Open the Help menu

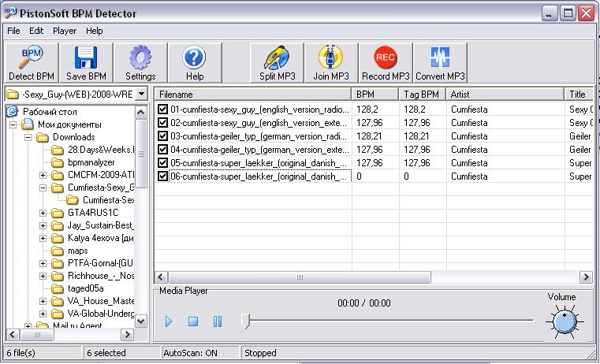coord(94,31)
